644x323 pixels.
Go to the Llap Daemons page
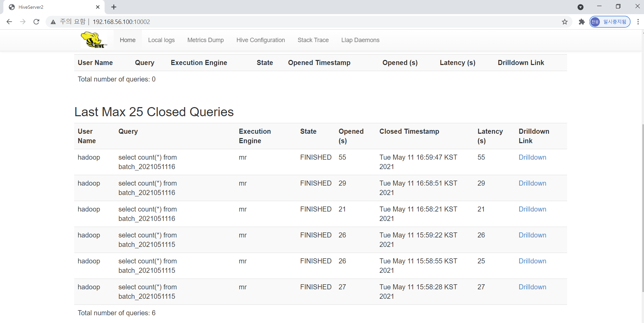(360, 40)
